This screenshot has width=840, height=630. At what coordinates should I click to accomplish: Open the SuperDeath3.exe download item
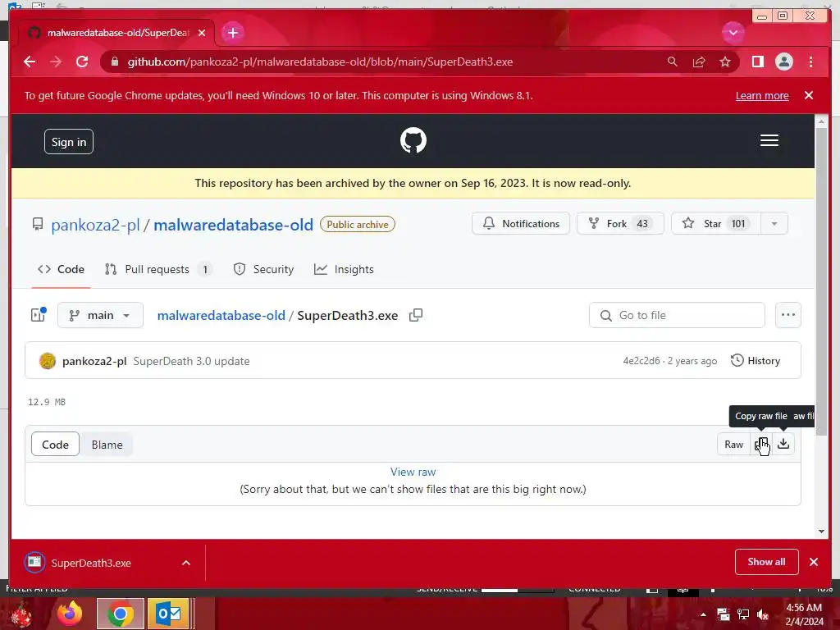(90, 563)
